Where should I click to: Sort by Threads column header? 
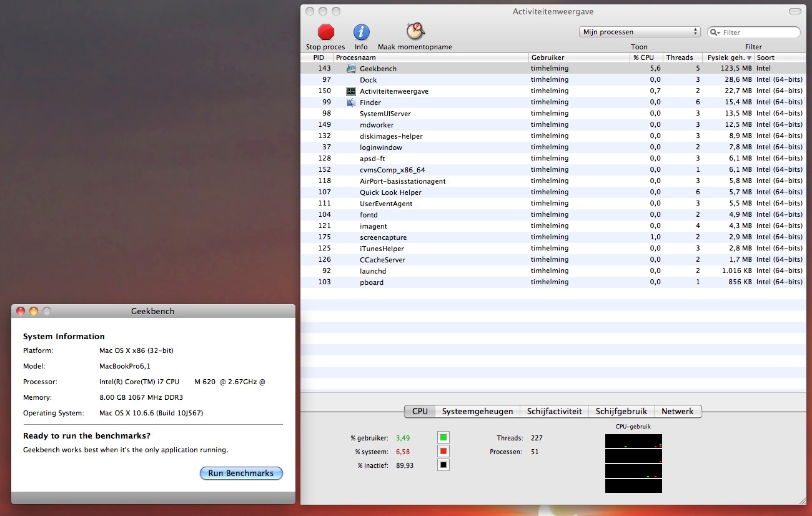[683, 57]
